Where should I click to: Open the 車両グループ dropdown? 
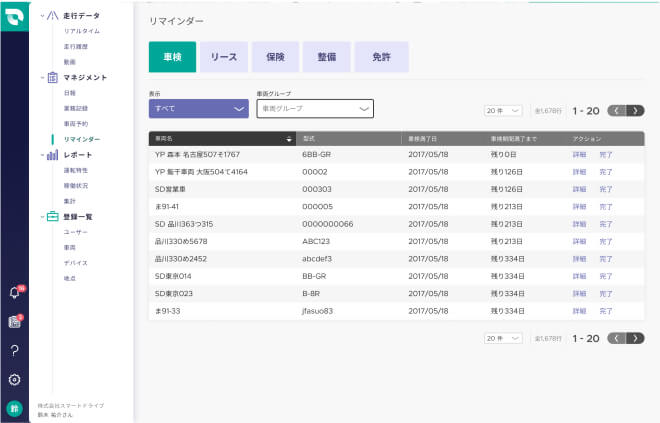coord(315,109)
